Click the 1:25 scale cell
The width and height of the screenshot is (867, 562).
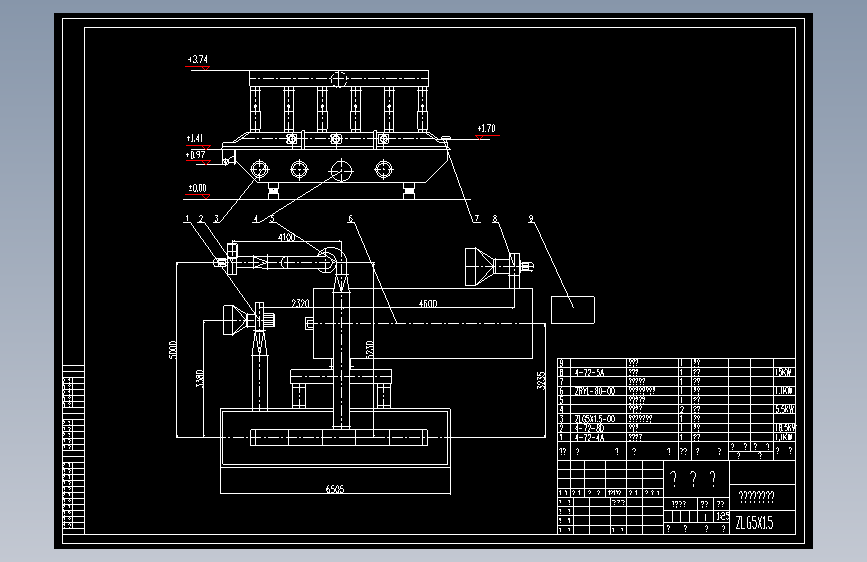[x=722, y=517]
